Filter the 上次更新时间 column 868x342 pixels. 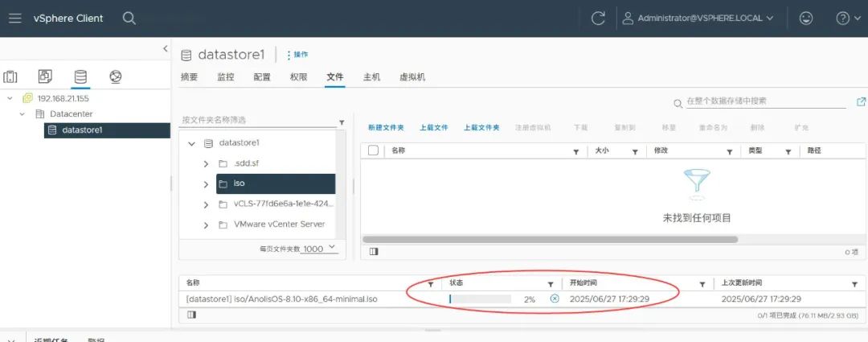click(x=854, y=284)
